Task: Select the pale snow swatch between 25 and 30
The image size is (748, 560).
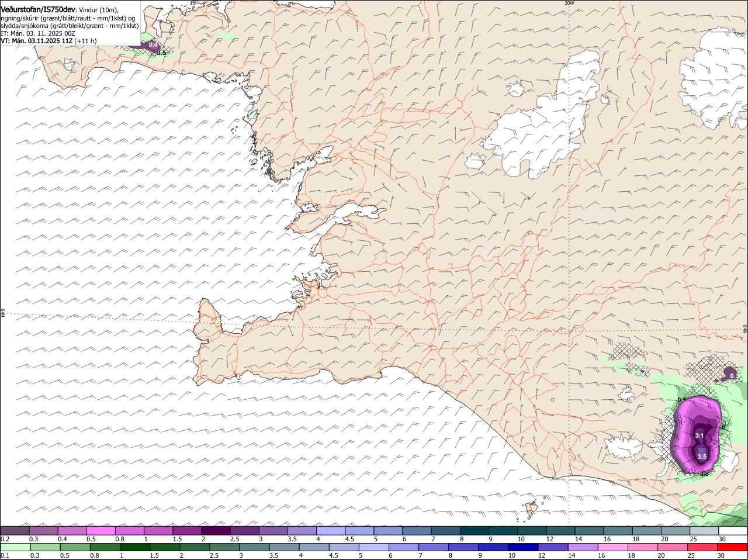Action: click(x=705, y=530)
